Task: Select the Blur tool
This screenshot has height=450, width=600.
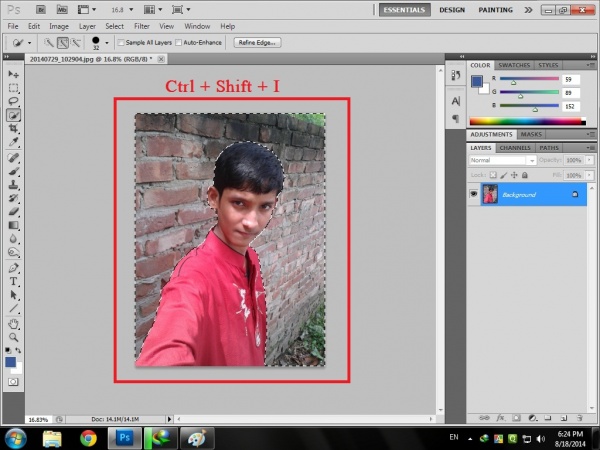Action: (x=13, y=238)
